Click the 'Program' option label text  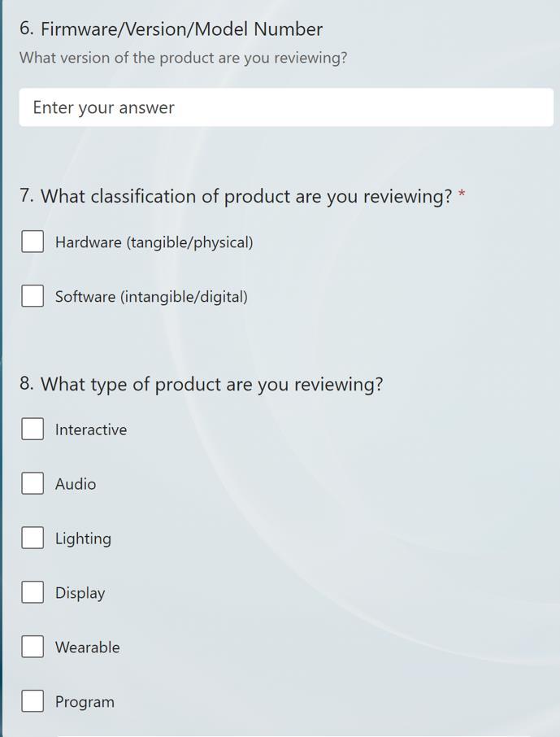85,702
